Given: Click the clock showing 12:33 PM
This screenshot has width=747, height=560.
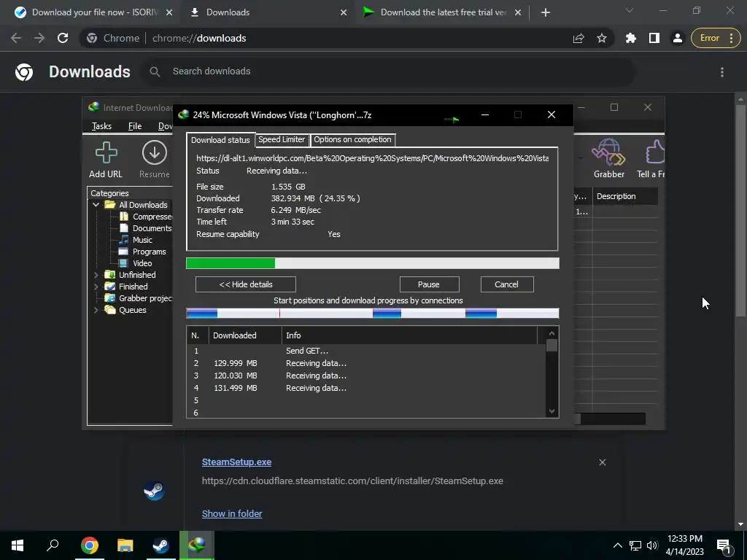Looking at the screenshot, I should point(684,539).
